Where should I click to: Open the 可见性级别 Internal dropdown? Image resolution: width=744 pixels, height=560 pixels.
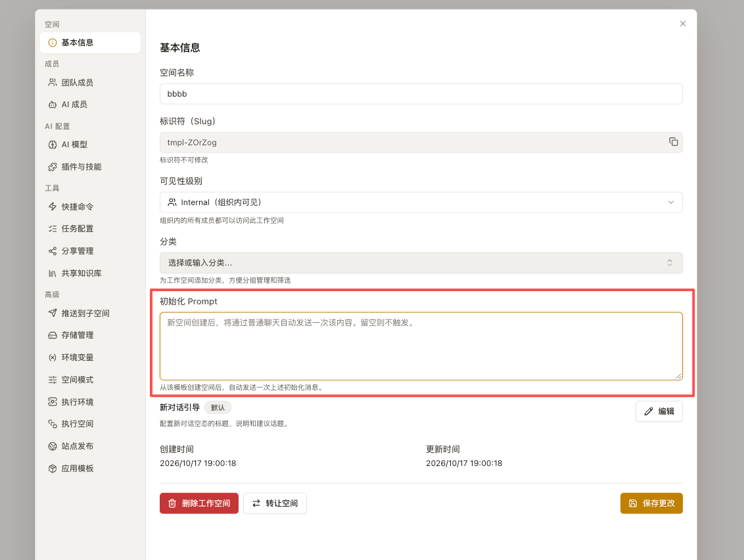tap(421, 202)
